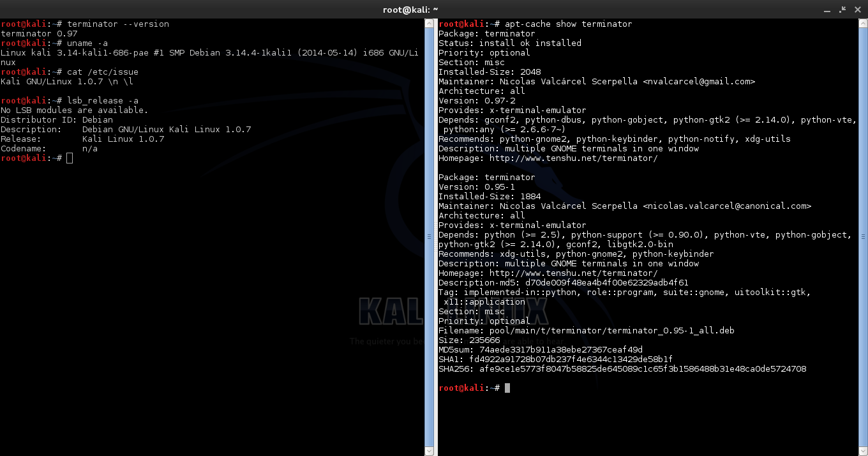The image size is (868, 456).
Task: Click the 'Description-md5: d70de009f48ea4b4f00e62329adb4f61' line
Action: (x=564, y=283)
